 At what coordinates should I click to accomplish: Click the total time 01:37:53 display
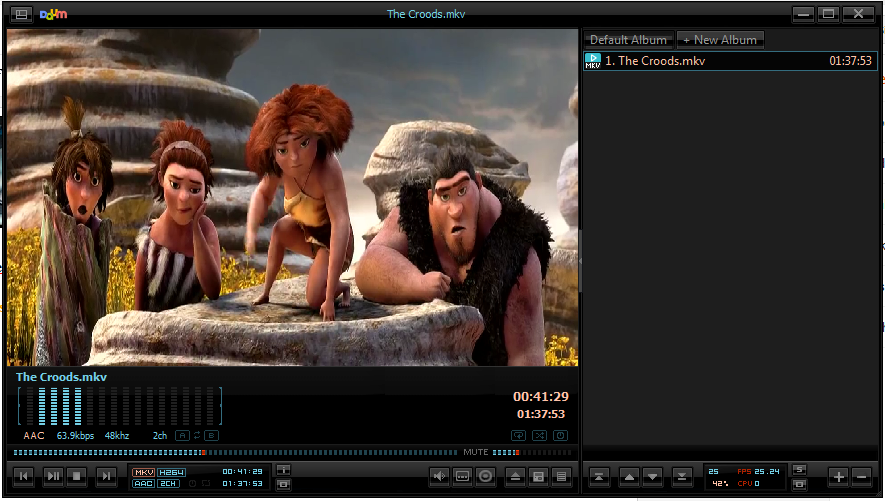541,414
